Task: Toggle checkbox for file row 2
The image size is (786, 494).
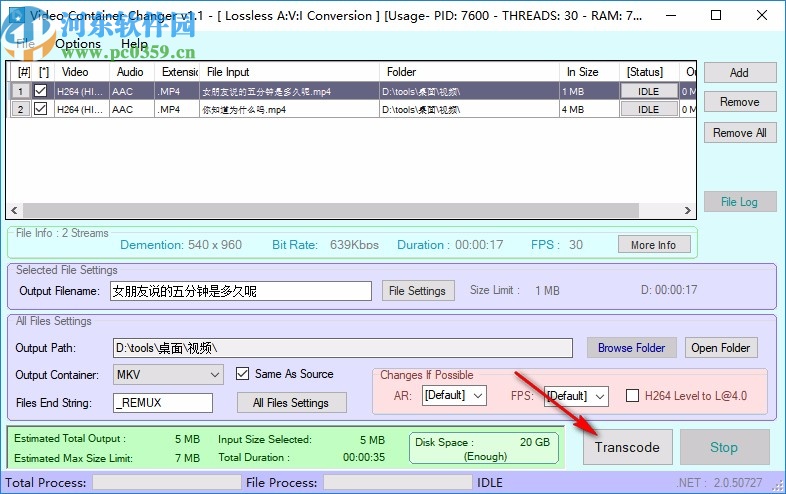Action: (41, 109)
